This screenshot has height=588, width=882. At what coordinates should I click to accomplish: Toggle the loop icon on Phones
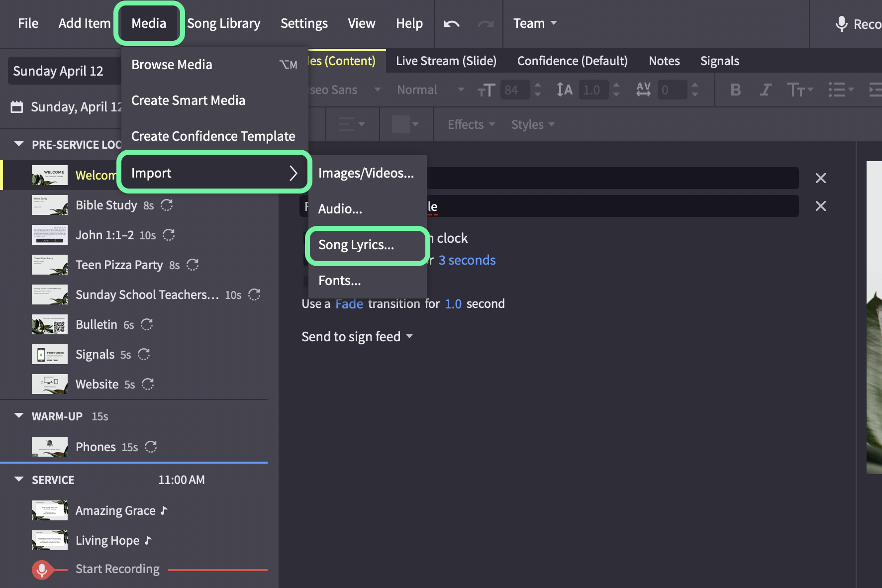click(x=151, y=447)
